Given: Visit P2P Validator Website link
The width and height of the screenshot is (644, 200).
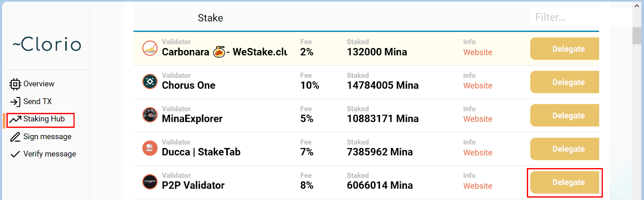Looking at the screenshot, I should (478, 186).
